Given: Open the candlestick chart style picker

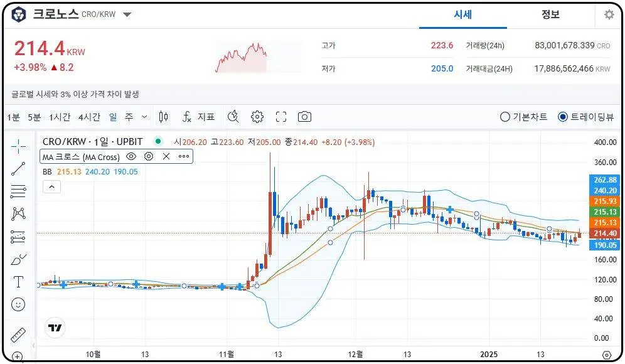Looking at the screenshot, I should [x=163, y=117].
